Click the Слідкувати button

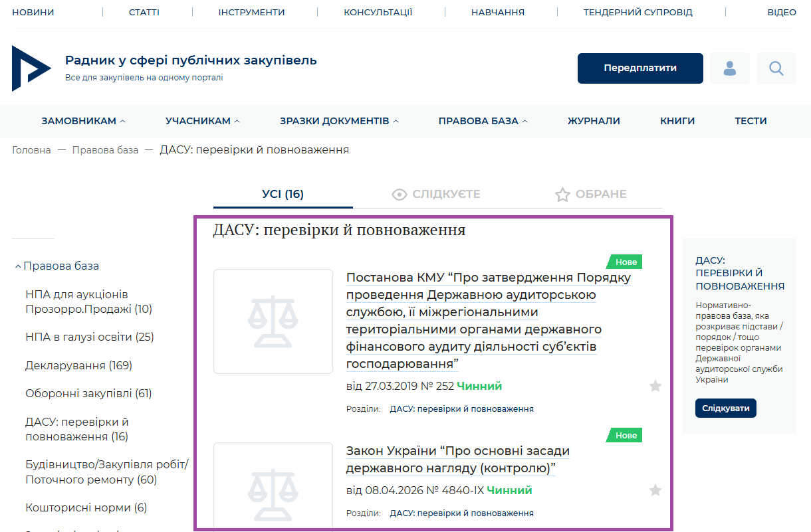pos(726,408)
